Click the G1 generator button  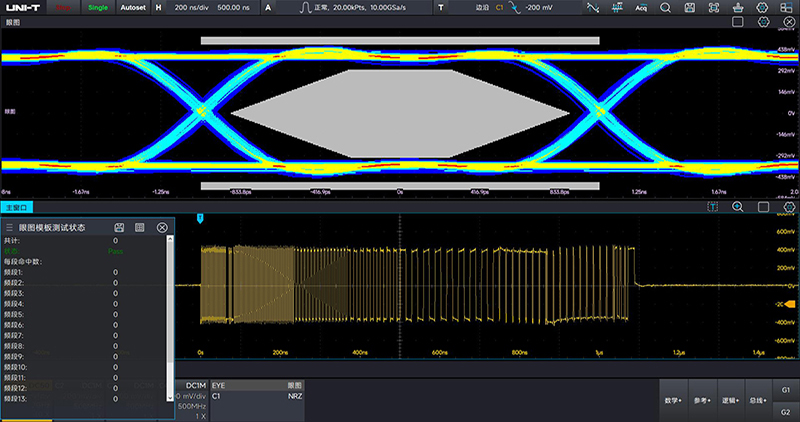point(786,390)
